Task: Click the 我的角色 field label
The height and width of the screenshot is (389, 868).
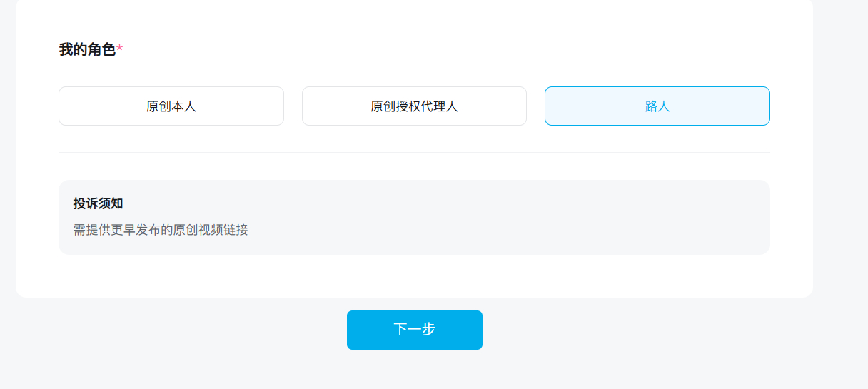Action: point(87,50)
